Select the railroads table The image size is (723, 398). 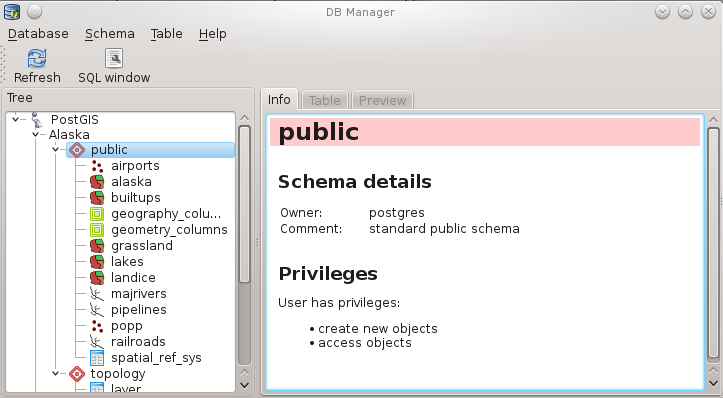(138, 342)
